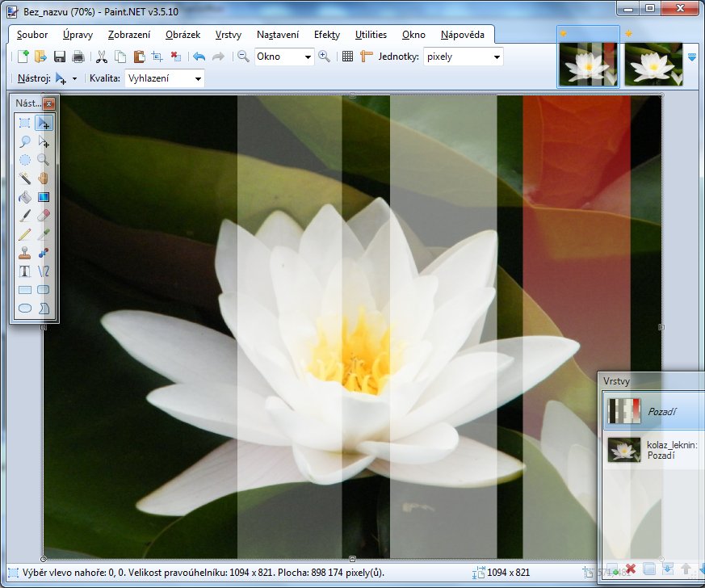Select the Rounded Rectangle shape tool

(x=44, y=290)
